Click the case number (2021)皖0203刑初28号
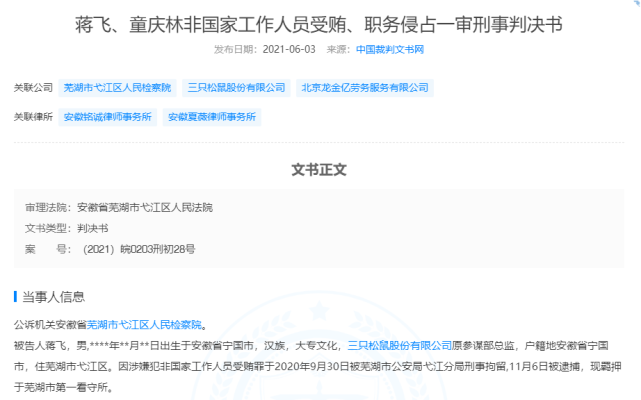 coord(139,249)
